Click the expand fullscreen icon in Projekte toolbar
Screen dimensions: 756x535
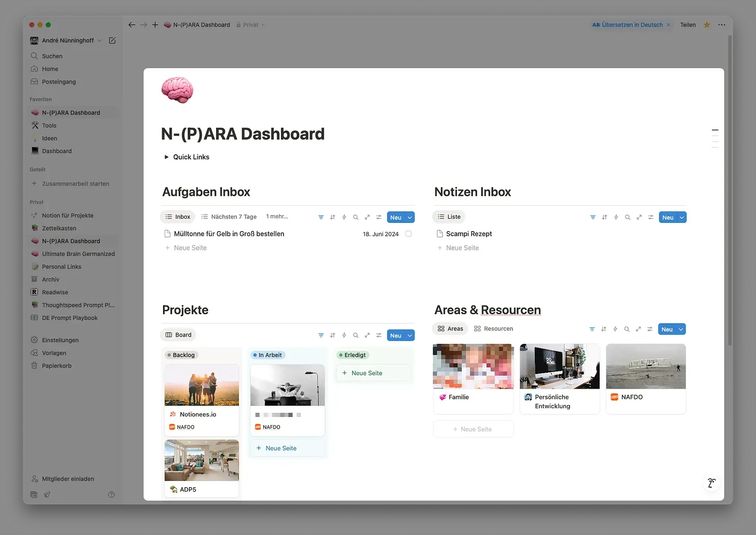pyautogui.click(x=367, y=335)
